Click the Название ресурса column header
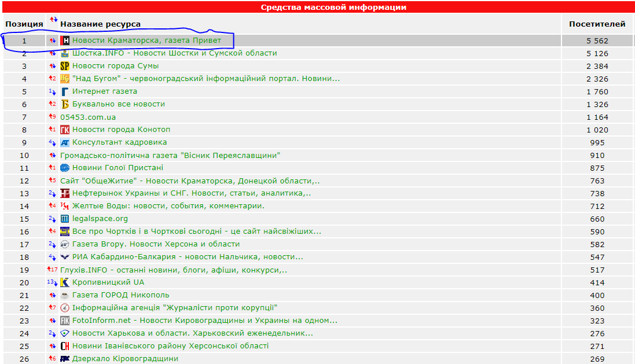Screen dimensions: 635x364 point(101,24)
